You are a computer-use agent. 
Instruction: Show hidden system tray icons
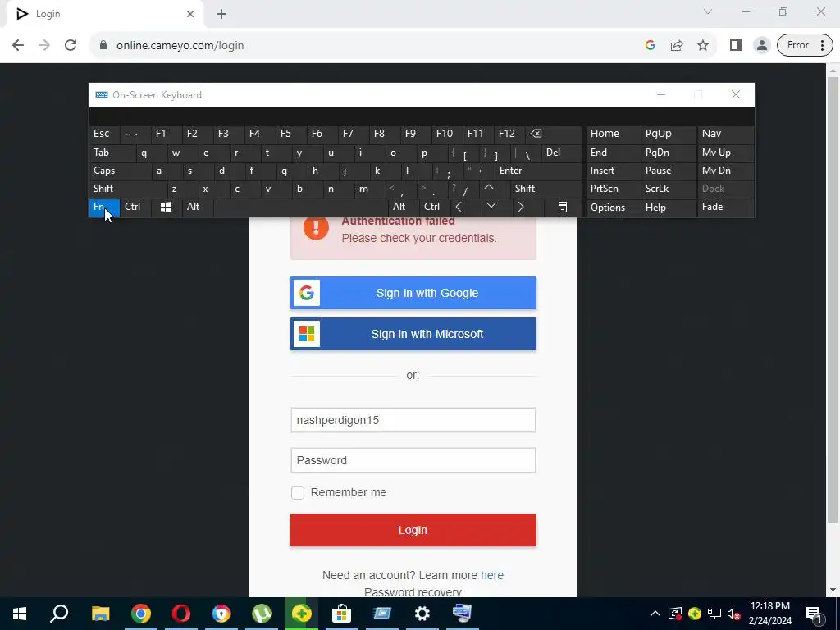click(x=655, y=614)
